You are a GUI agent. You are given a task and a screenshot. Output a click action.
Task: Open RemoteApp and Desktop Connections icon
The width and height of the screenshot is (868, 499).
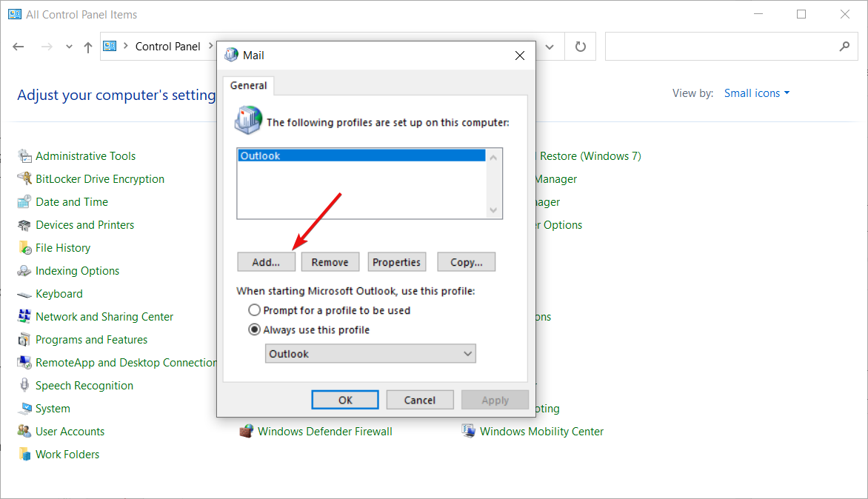tap(24, 362)
